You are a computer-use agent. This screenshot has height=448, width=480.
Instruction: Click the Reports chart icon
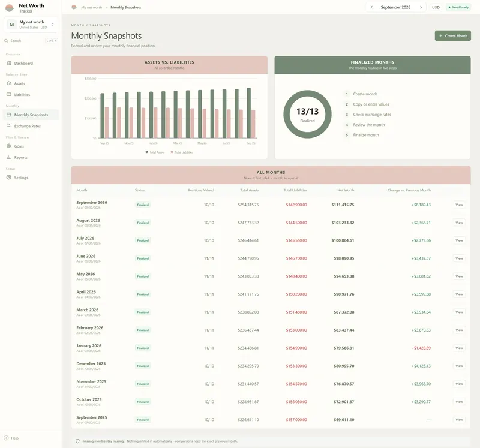click(8, 157)
